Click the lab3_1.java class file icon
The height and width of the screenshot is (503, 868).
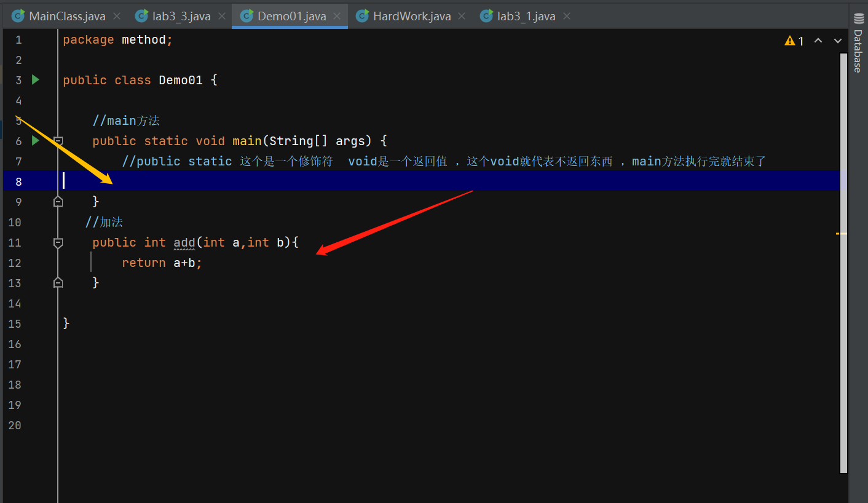[x=486, y=15]
